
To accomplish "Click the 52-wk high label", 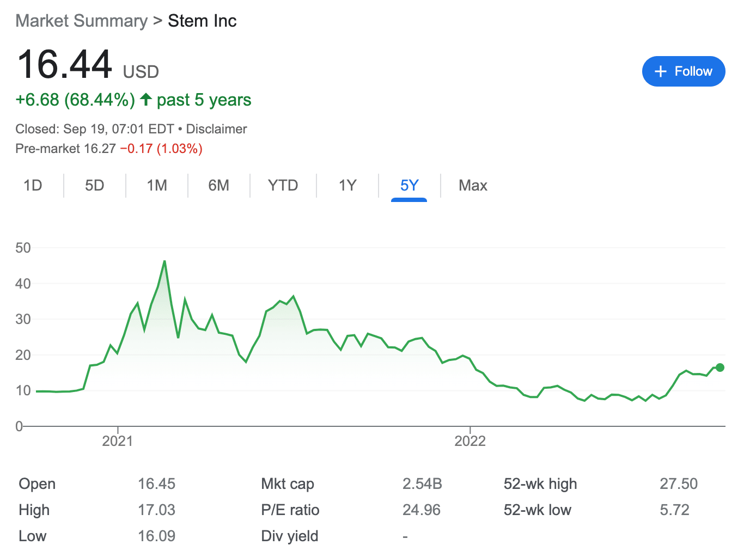I will tap(540, 483).
